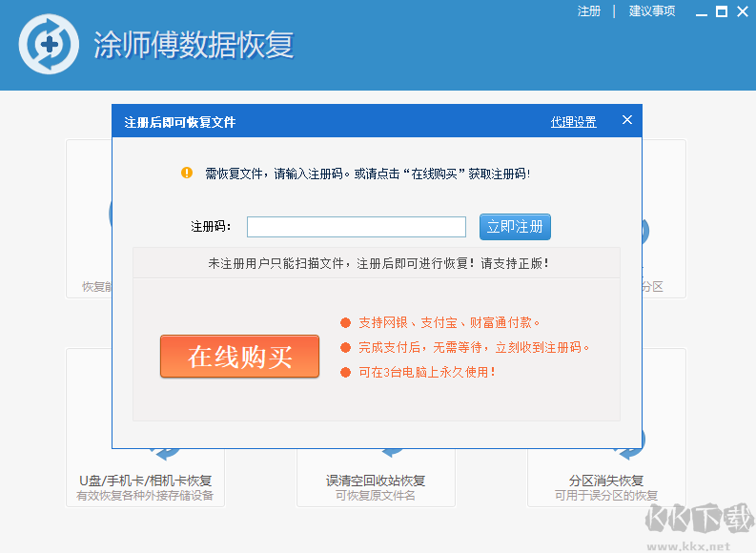Click the 涂师傅数据恢复 logo icon

pyautogui.click(x=49, y=45)
